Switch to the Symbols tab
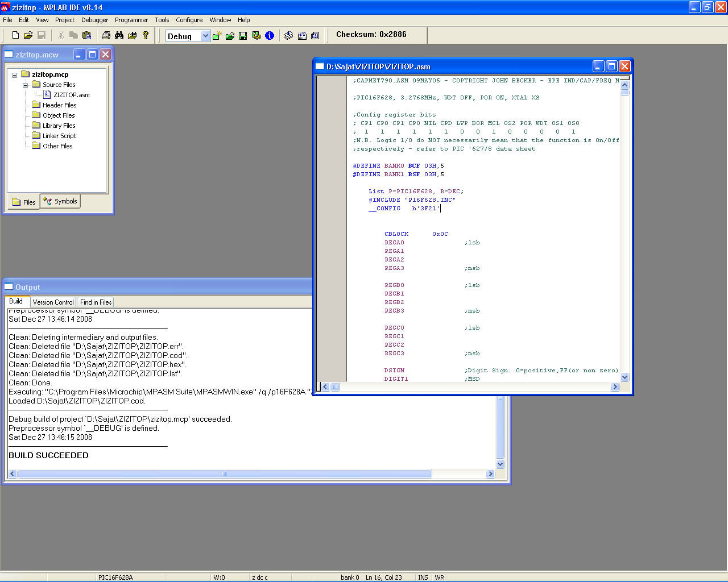Screen dimensions: 728x582 [x=60, y=201]
